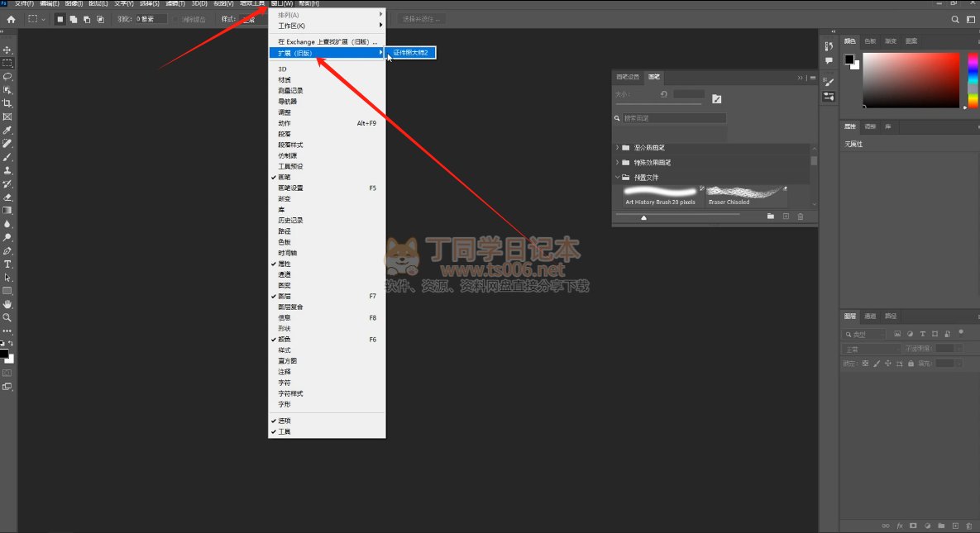Open the layer blend mode dropdown
This screenshot has height=533, width=980.
tap(872, 349)
